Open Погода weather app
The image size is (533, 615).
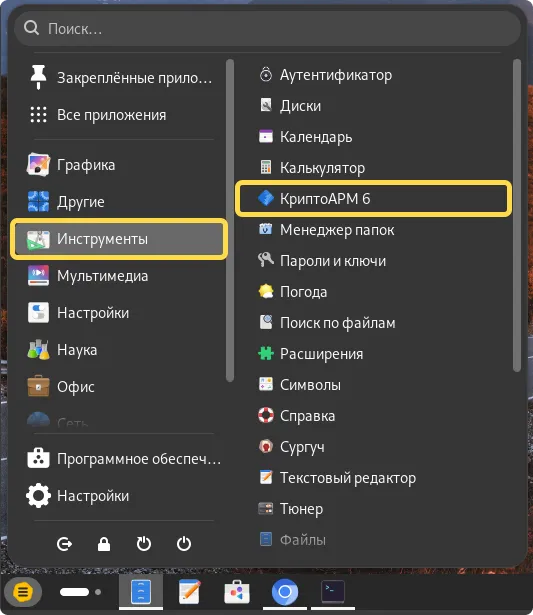[373, 291]
